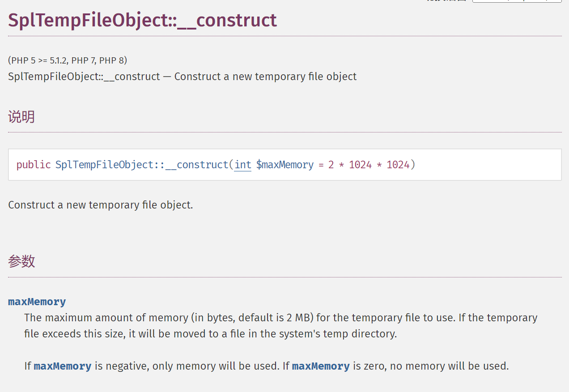
Task: Click the maxMemory parameter term heading
Action: (x=37, y=302)
